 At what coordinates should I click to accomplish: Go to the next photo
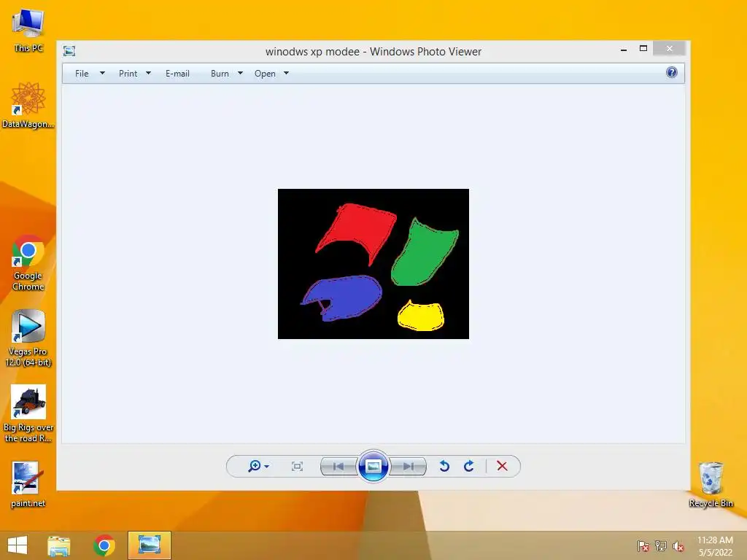click(x=408, y=466)
